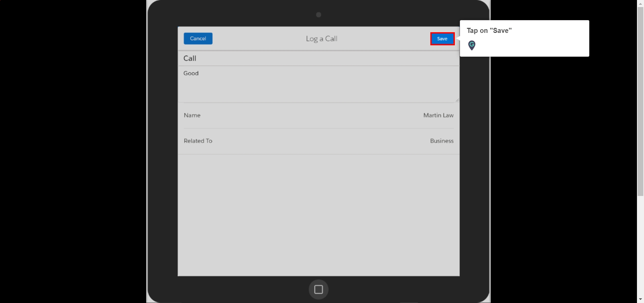Click the scrollbar up arrow

pos(640,3)
